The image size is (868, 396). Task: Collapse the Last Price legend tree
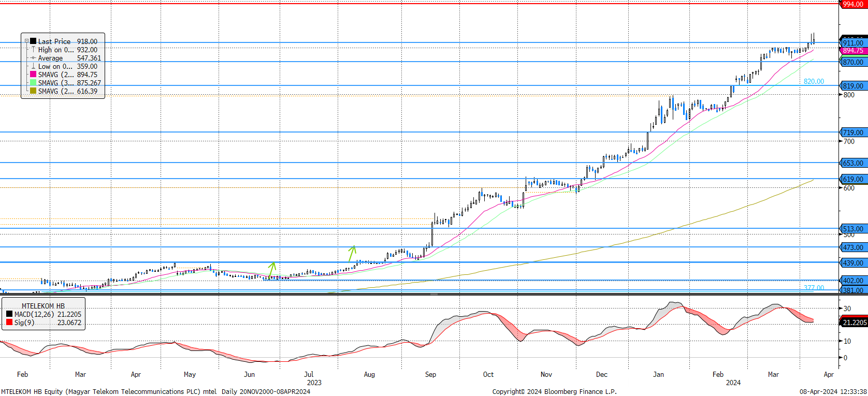tap(26, 41)
